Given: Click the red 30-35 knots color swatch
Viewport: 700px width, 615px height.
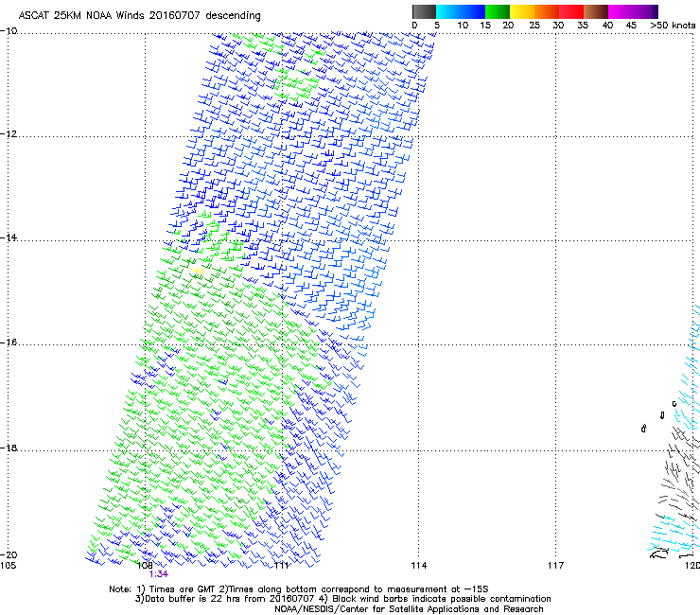Looking at the screenshot, I should click(571, 11).
